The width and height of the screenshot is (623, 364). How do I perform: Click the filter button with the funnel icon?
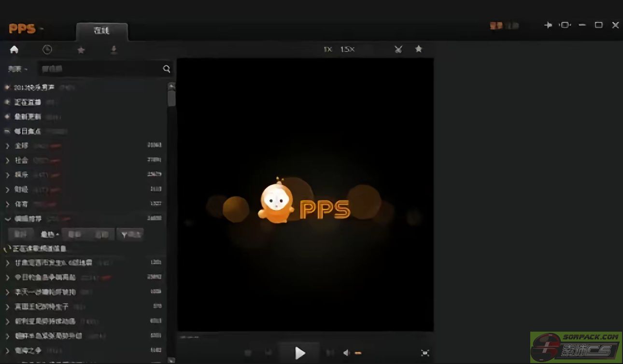pyautogui.click(x=130, y=235)
